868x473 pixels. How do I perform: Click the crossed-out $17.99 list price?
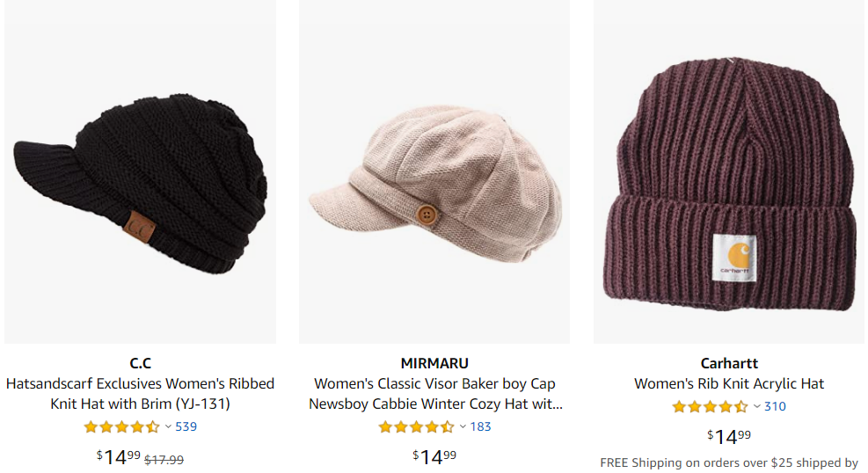[164, 459]
